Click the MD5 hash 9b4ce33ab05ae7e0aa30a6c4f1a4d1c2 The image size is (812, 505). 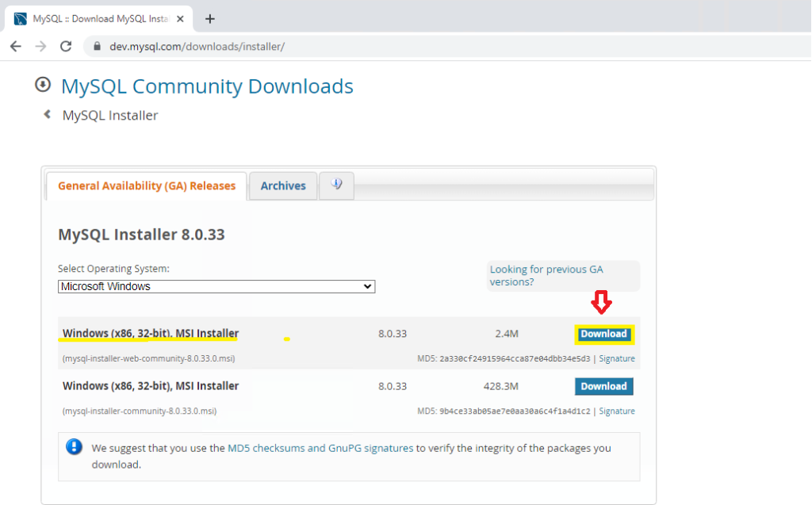point(515,411)
